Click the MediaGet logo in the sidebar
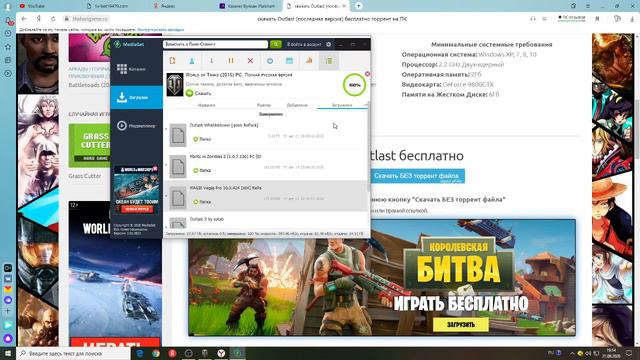The width and height of the screenshot is (640, 360). (x=129, y=44)
